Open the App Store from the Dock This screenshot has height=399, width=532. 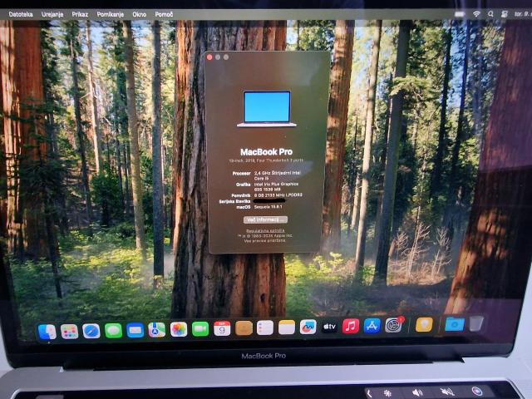(372, 326)
